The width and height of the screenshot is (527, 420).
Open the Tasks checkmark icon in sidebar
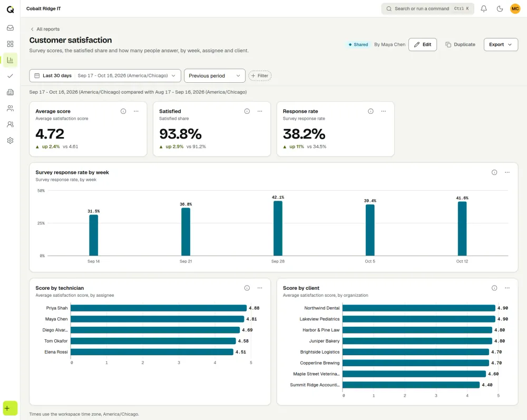coord(10,76)
